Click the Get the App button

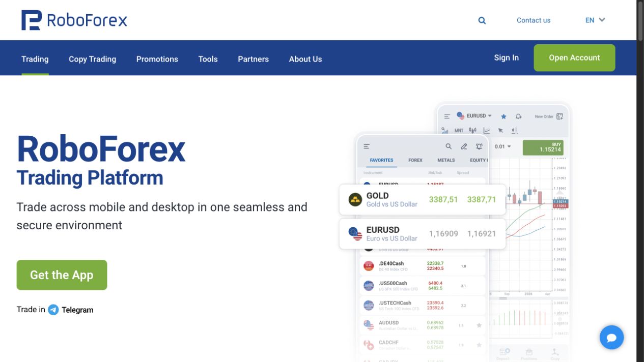coord(62,275)
